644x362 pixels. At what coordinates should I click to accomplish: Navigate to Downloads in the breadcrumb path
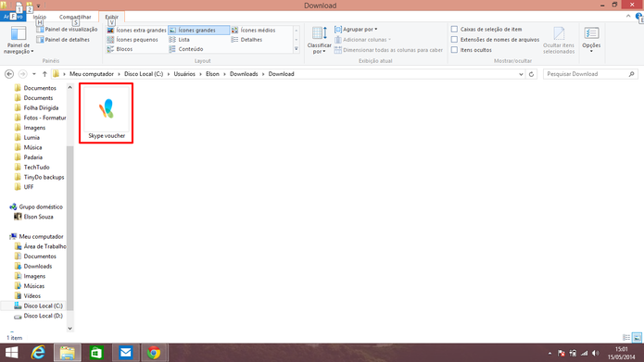coord(244,74)
